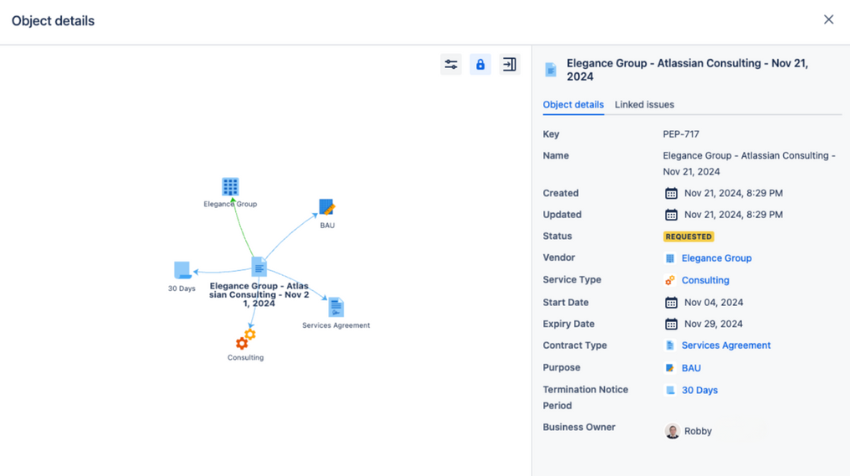Select the 30 Days node in graph
Viewport: 850px width, 476px height.
tap(182, 270)
